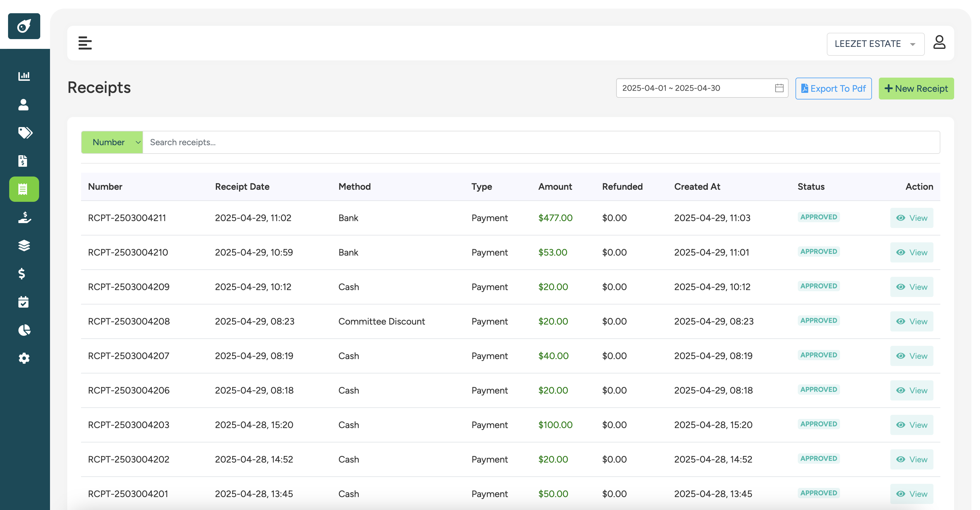Open the date range 2025-04-01 ~ 2025-04-30 field
980x510 pixels.
pos(702,88)
